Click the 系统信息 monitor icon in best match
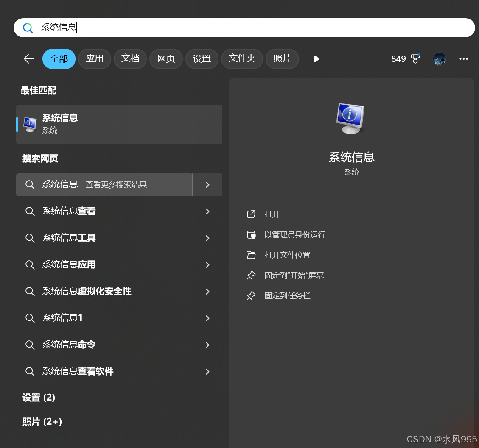479x448 pixels. (x=30, y=125)
